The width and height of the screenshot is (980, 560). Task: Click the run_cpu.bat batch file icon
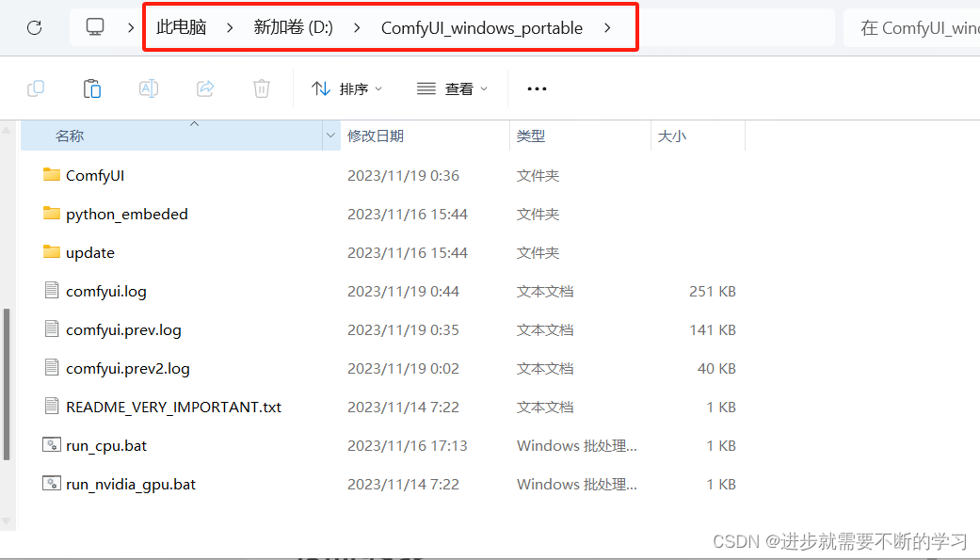click(x=52, y=444)
